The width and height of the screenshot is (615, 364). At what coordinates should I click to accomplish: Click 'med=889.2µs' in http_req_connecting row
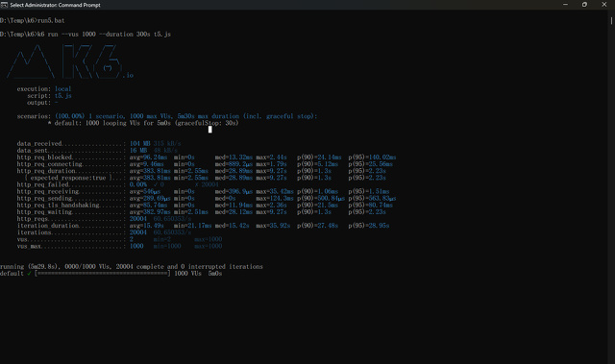click(x=234, y=164)
